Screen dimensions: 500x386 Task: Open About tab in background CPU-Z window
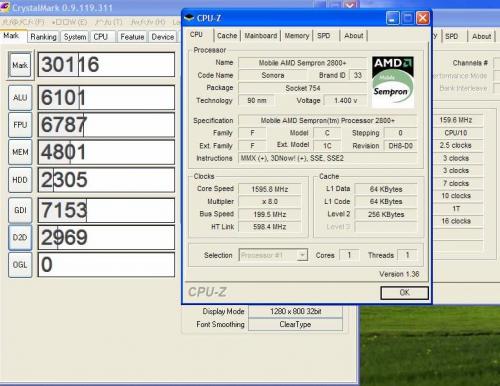[482, 36]
